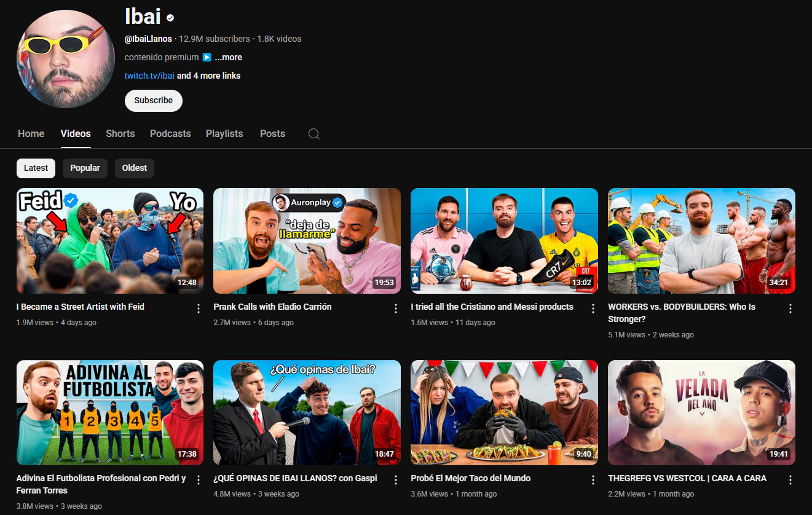The image size is (812, 515).
Task: Switch to the Playlists tab
Action: point(224,133)
